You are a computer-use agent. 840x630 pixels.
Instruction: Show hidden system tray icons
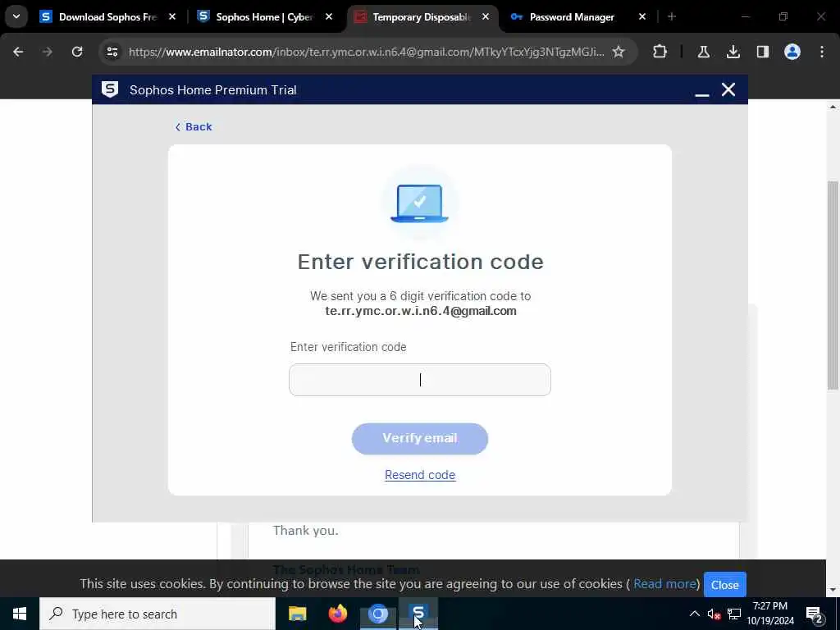pos(694,614)
